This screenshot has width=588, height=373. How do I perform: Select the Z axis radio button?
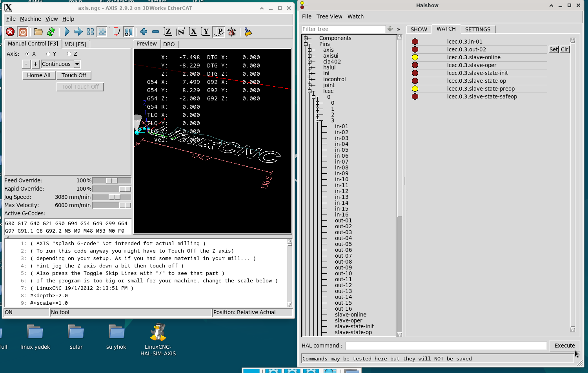pyautogui.click(x=69, y=54)
